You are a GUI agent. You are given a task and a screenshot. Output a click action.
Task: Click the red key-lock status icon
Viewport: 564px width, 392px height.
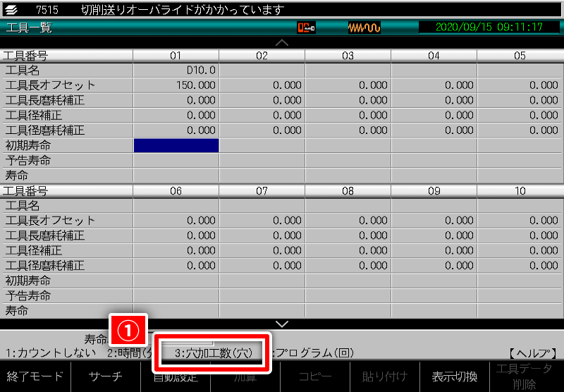(306, 27)
